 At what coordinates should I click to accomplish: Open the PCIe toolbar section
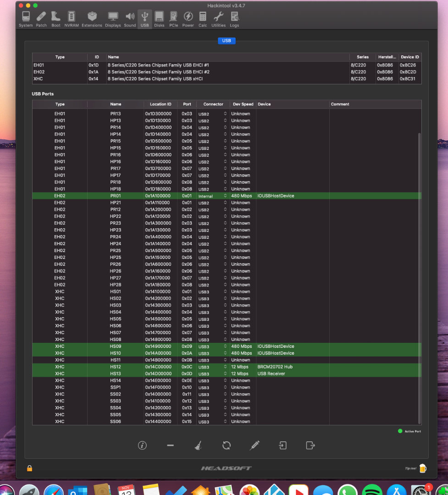click(173, 19)
